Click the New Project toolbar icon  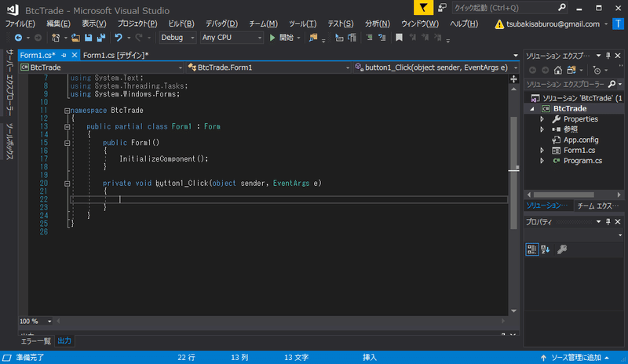56,38
